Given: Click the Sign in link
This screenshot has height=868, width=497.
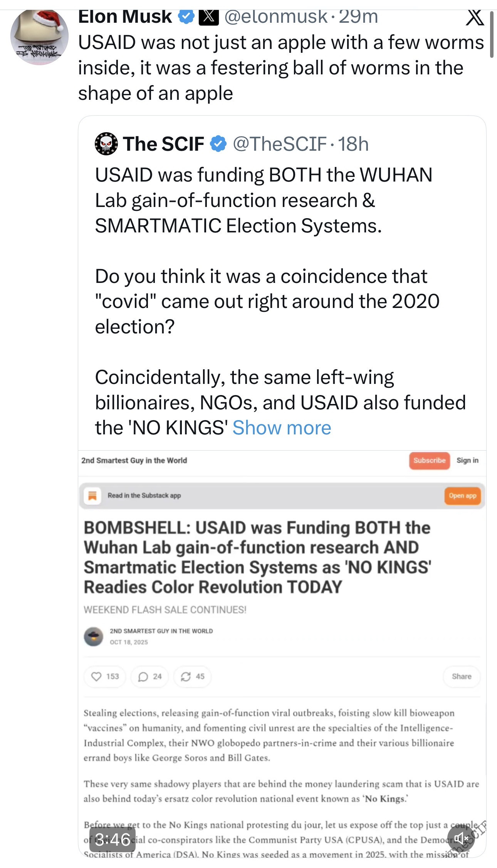Looking at the screenshot, I should [467, 460].
